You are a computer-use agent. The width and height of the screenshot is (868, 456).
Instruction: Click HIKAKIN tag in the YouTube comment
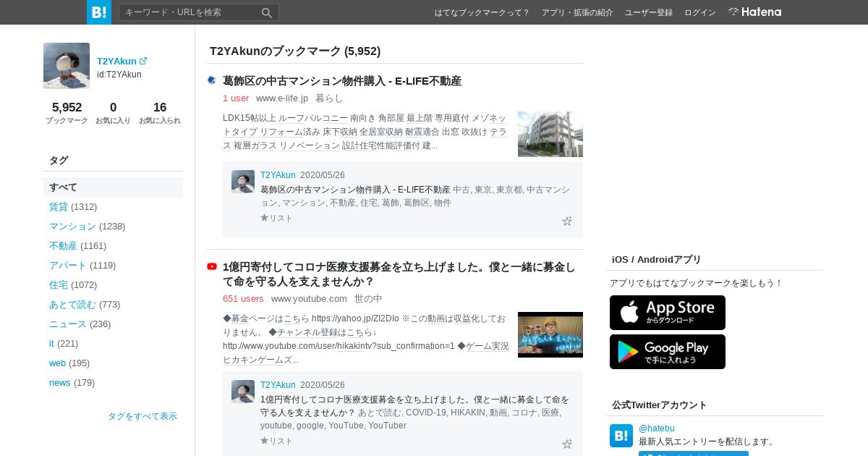[x=468, y=413]
